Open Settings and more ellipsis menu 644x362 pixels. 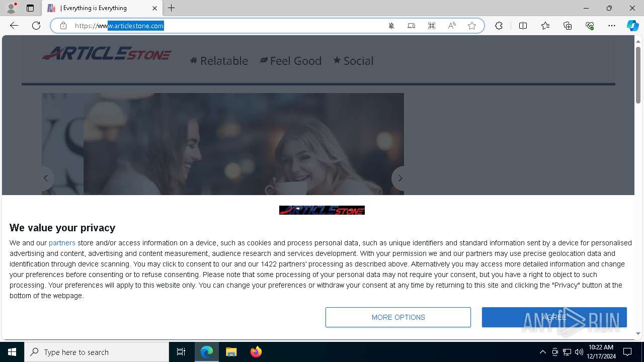612,26
